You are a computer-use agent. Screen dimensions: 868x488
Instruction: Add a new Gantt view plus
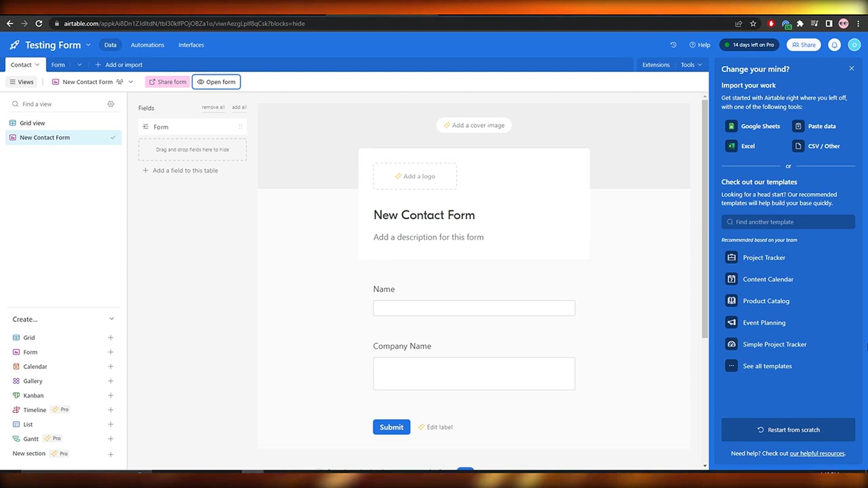(110, 439)
